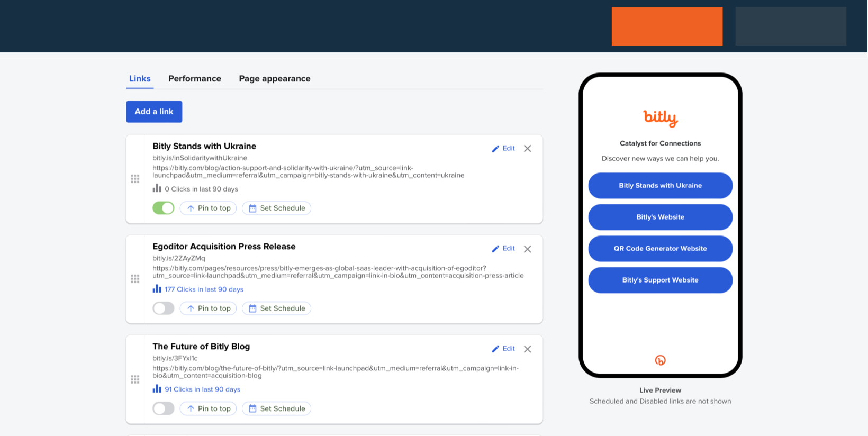The image size is (868, 436).
Task: Turn on The Future of Bitly Blog toggle
Action: (x=164, y=408)
